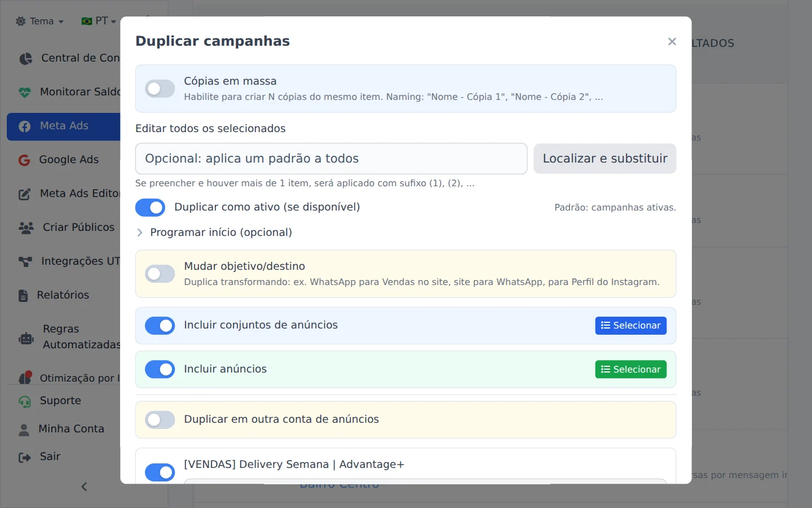Turn on Duplicar em outra conta de anúncios
The height and width of the screenshot is (508, 812).
click(x=160, y=420)
